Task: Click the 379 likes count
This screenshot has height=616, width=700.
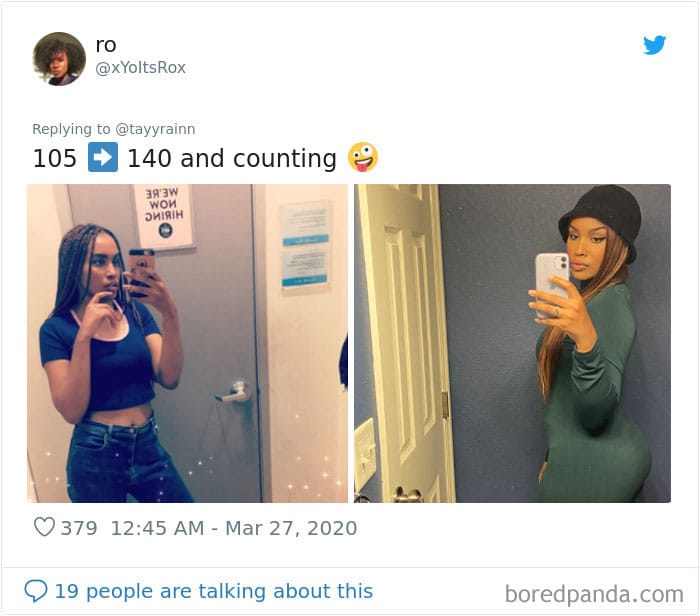Action: click(x=79, y=528)
